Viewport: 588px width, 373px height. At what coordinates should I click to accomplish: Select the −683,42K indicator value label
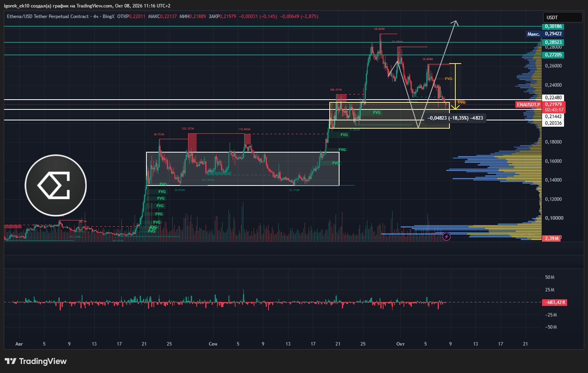click(x=555, y=302)
